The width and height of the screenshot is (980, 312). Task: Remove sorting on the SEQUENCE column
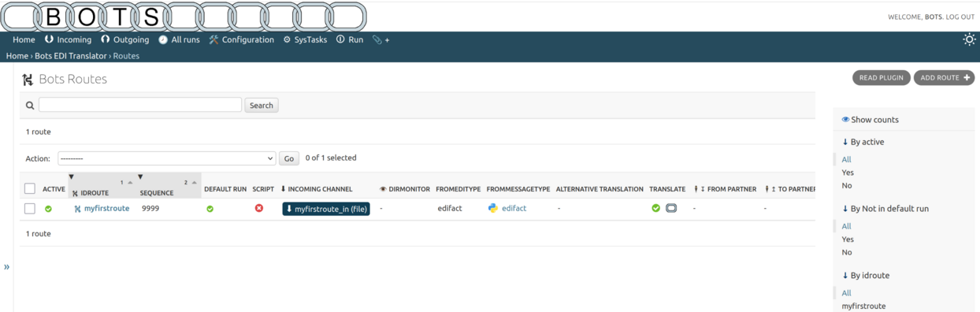point(140,176)
